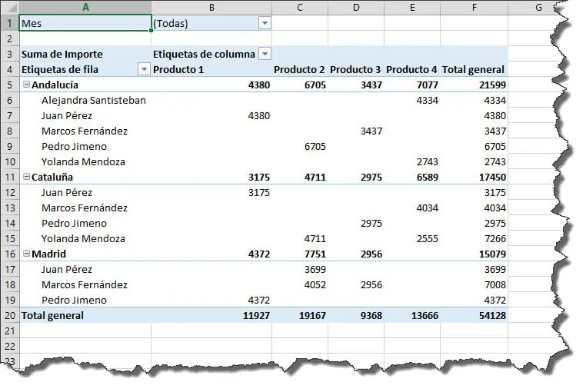Image resolution: width=586 pixels, height=392 pixels.
Task: Select row 2 header
Action: (8, 38)
